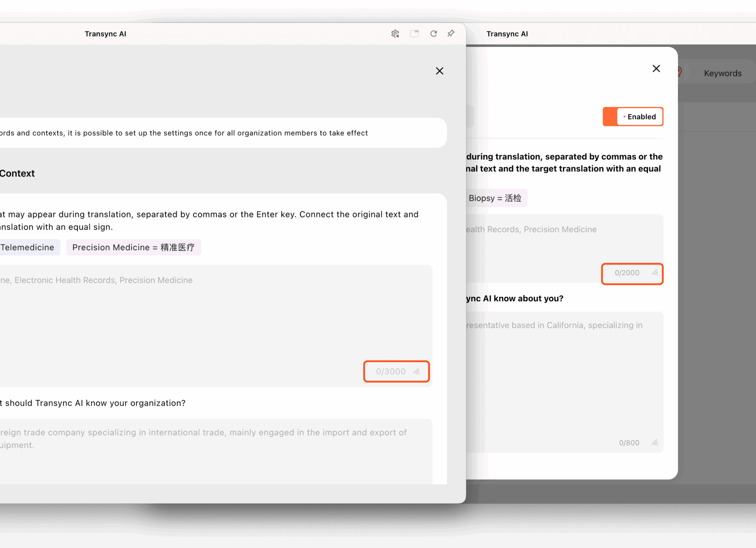Click 'Al know about you?' heading in right window
The image size is (756, 548).
[523, 298]
